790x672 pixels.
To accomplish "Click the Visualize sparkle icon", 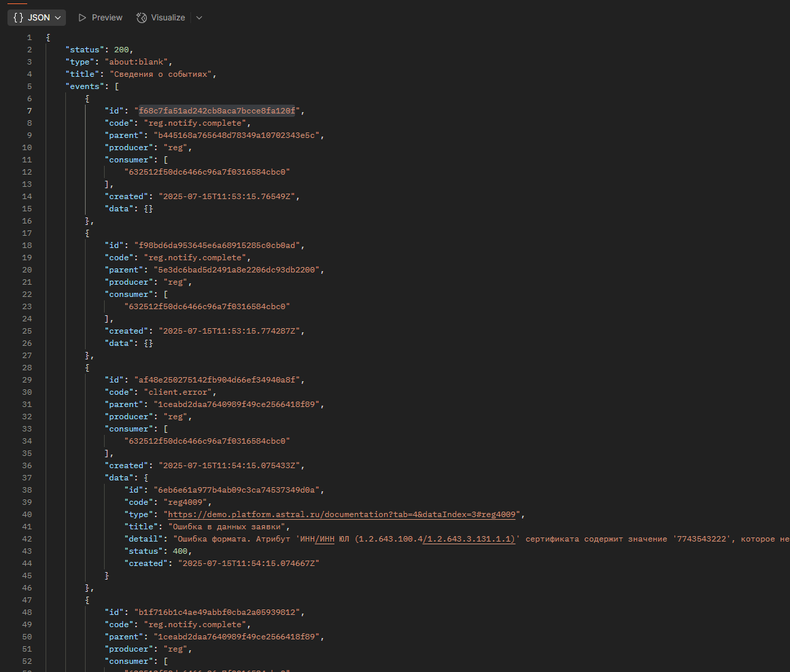I will tap(141, 18).
